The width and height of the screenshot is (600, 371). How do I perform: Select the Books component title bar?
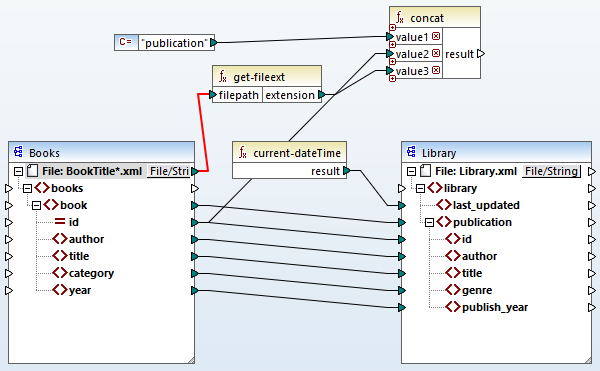(101, 152)
